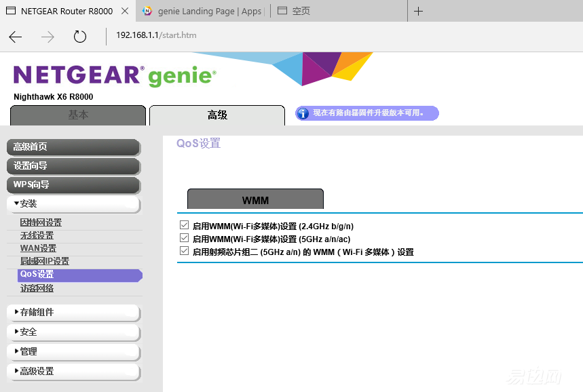Open the 基本 (Basic) tab

[x=78, y=115]
